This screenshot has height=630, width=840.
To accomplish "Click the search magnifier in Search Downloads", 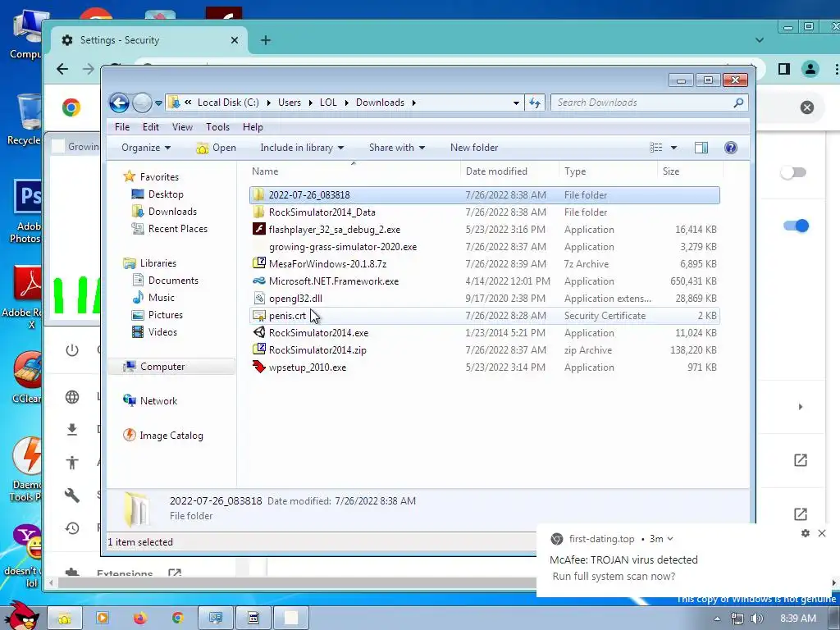I will (x=739, y=103).
